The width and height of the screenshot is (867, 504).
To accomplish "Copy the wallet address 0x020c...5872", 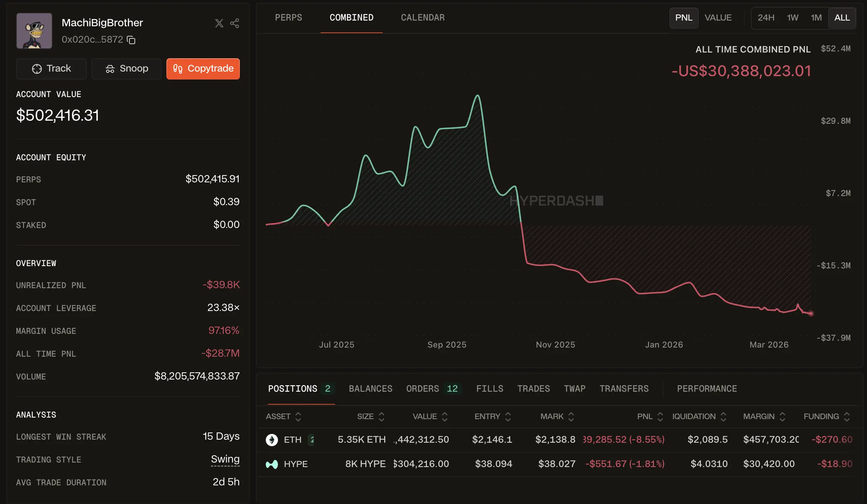I will [131, 40].
